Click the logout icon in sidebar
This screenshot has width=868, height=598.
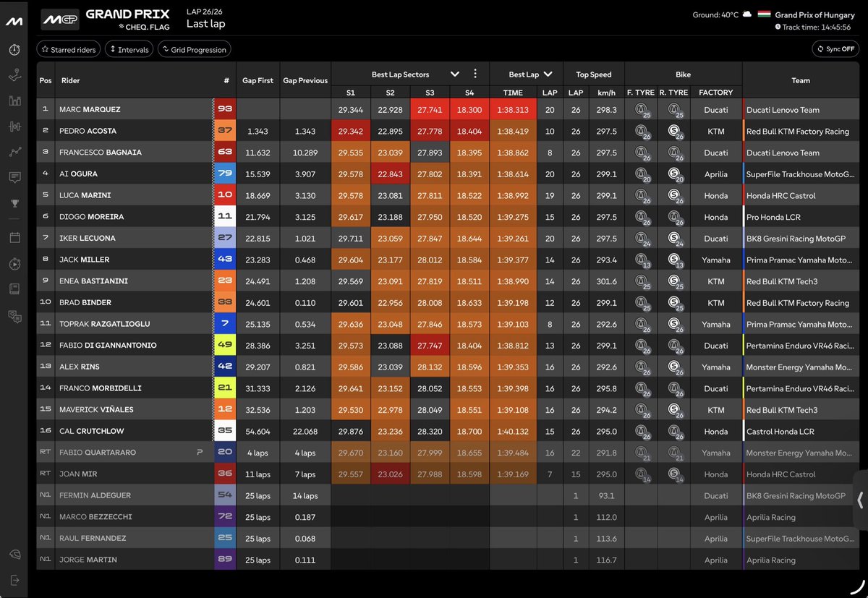pos(14,580)
